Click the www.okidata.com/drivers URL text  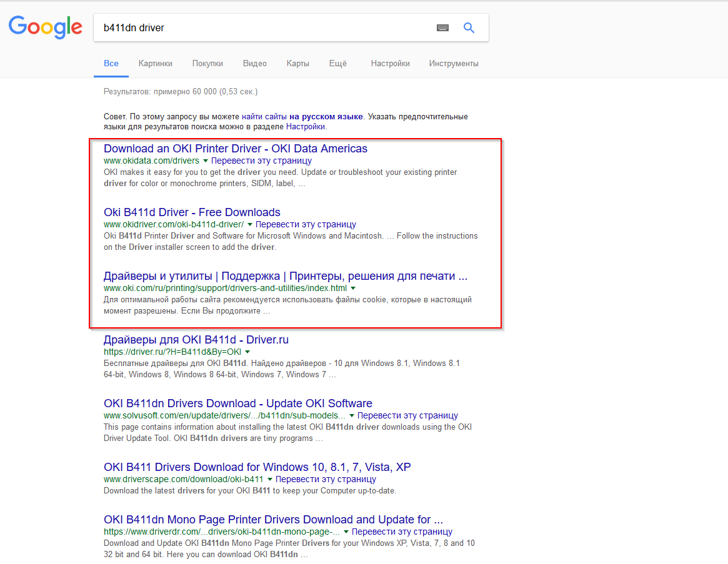[151, 161]
